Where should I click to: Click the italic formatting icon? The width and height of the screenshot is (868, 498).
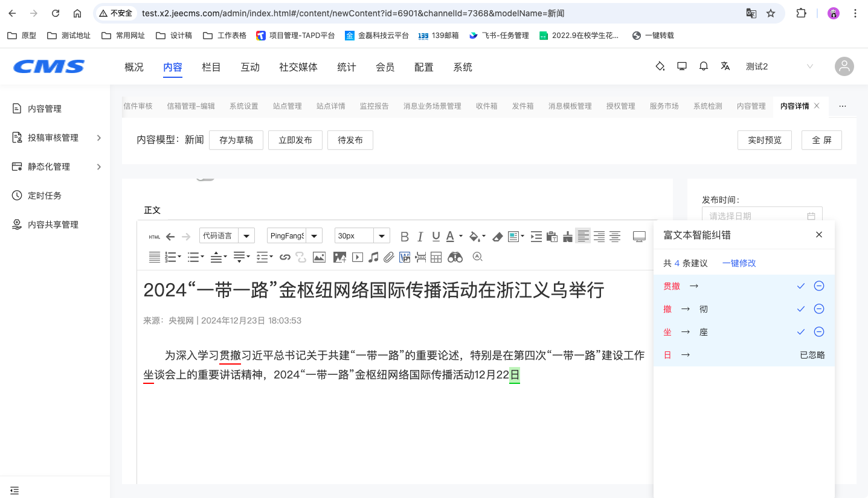(x=420, y=237)
